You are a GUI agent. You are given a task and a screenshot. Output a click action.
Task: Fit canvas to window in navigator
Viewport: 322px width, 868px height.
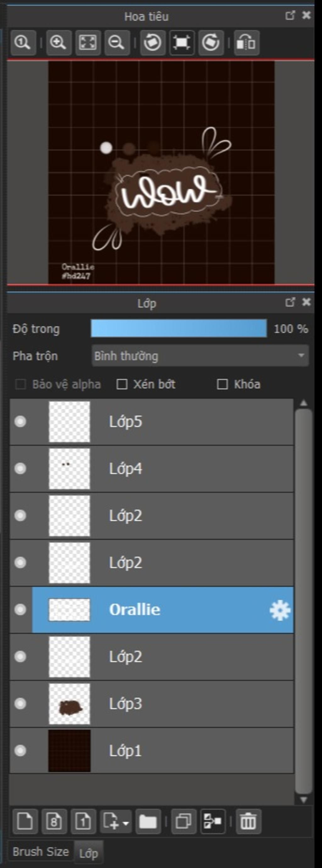pyautogui.click(x=88, y=43)
